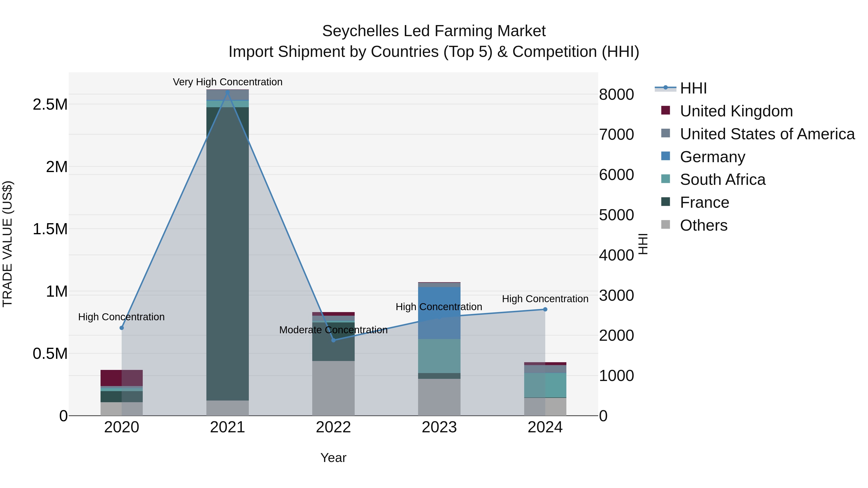Click the 'Year' axis title
868x488 pixels.
click(x=333, y=458)
